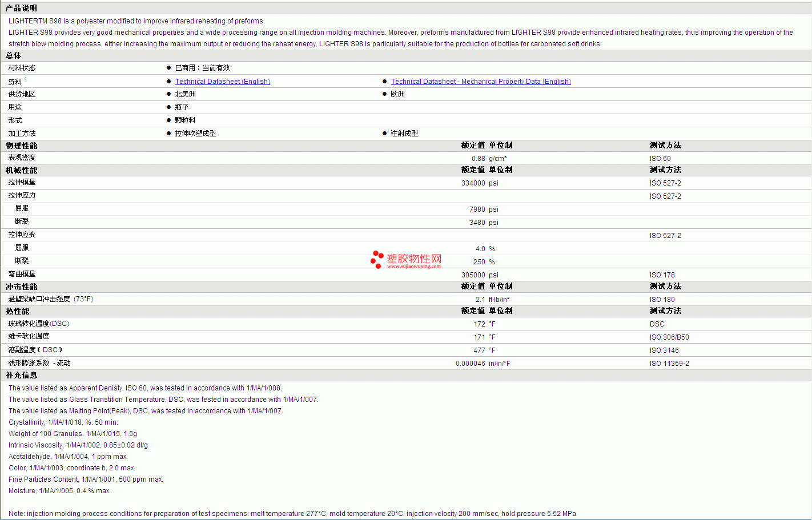Select the 305000 flexural modulus value
Screen dimensions: 812x520
[x=473, y=275]
